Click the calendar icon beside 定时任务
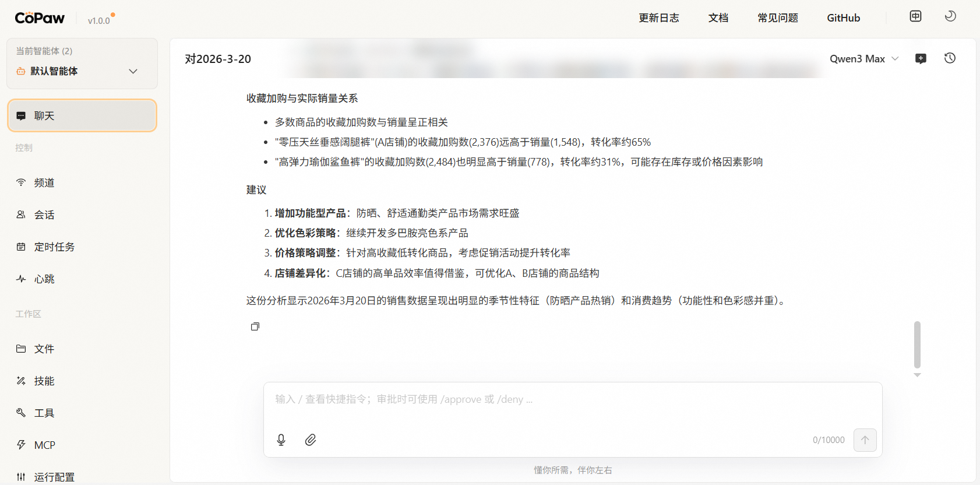The height and width of the screenshot is (485, 980). coord(21,247)
